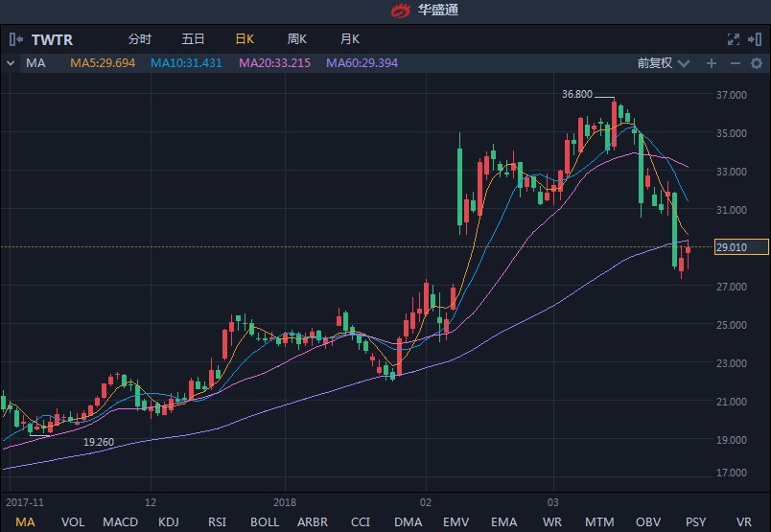The height and width of the screenshot is (532, 771).
Task: Click the KDJ indicator button
Action: (x=169, y=521)
